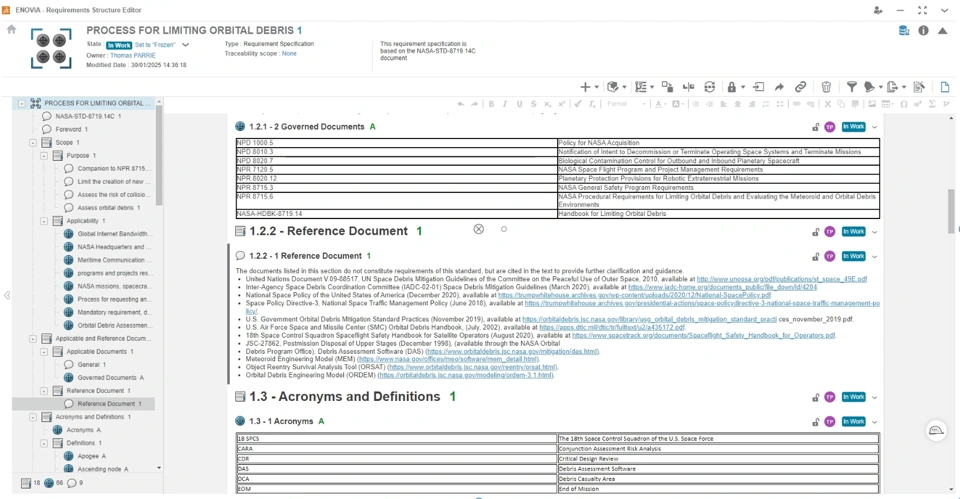Click In Work badge on 1.2.2 Reference Document heading

click(x=853, y=231)
